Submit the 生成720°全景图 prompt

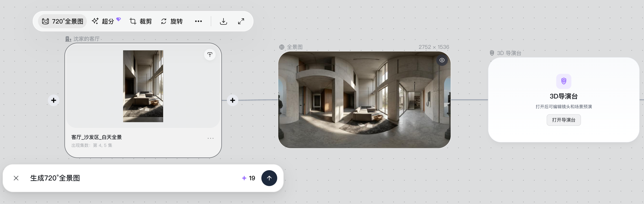click(269, 178)
